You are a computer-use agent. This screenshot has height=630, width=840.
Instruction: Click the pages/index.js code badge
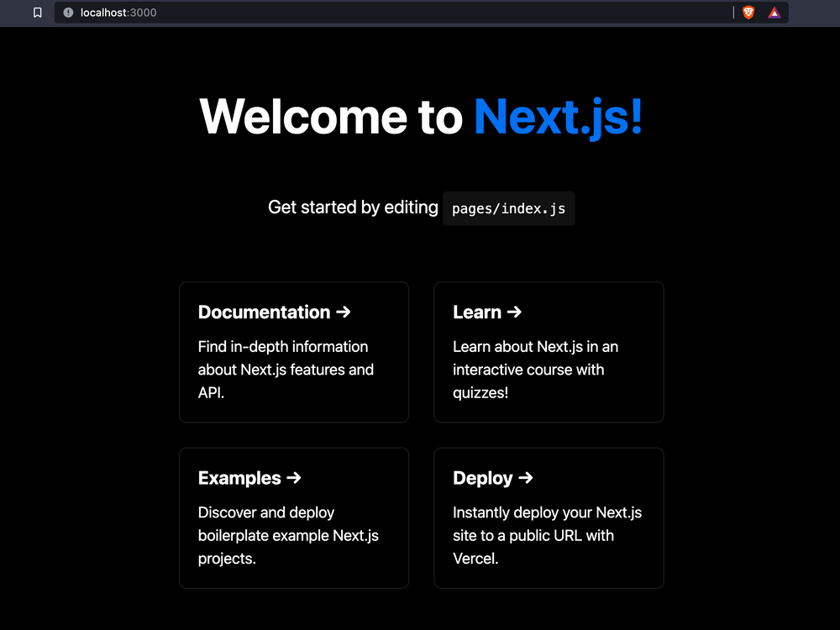[x=508, y=208]
